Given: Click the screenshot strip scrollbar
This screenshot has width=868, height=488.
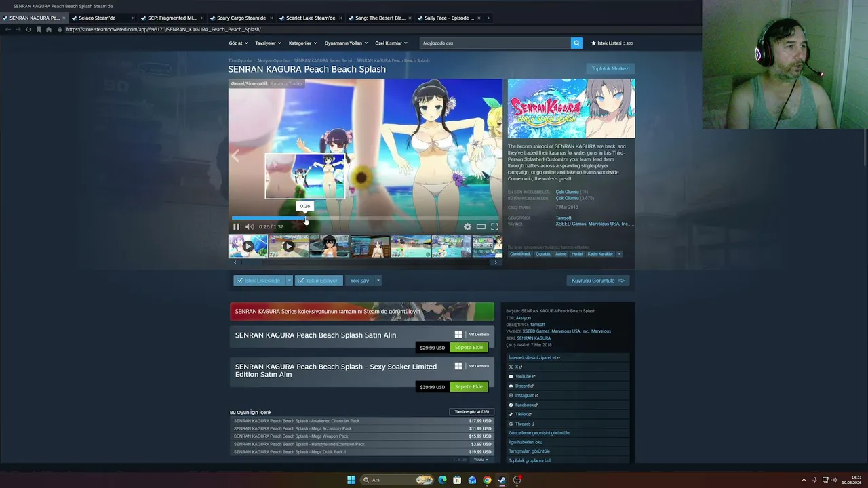Looking at the screenshot, I should pos(365,262).
